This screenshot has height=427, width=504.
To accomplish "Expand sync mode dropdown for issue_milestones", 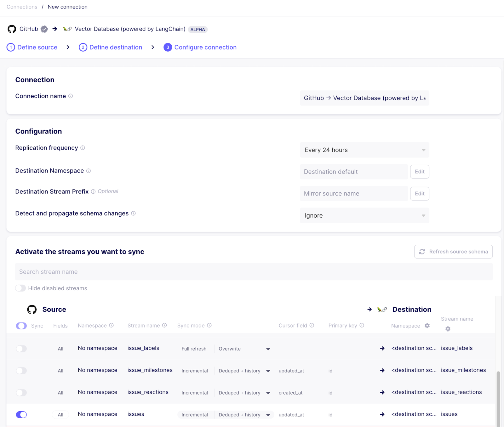I will click(x=268, y=371).
